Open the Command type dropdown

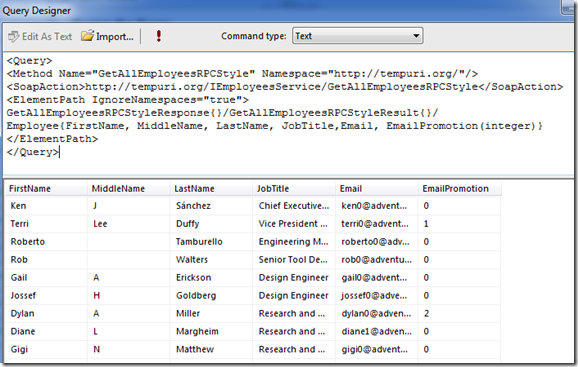[x=357, y=36]
